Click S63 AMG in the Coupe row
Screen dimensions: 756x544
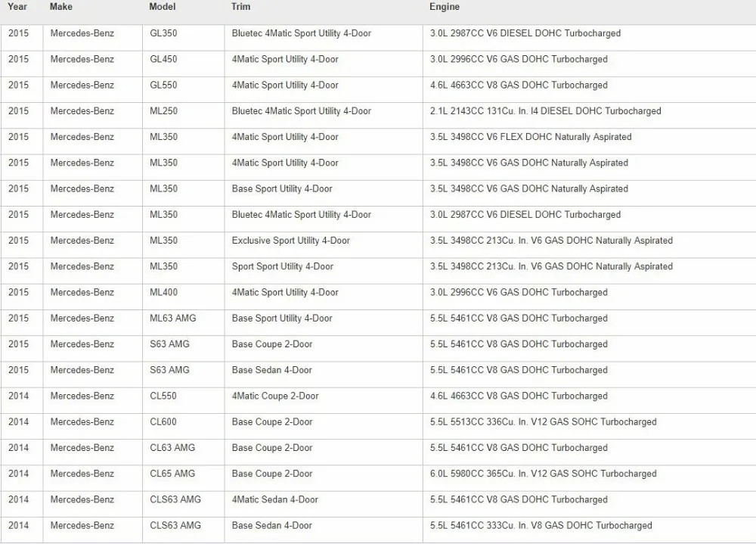169,344
